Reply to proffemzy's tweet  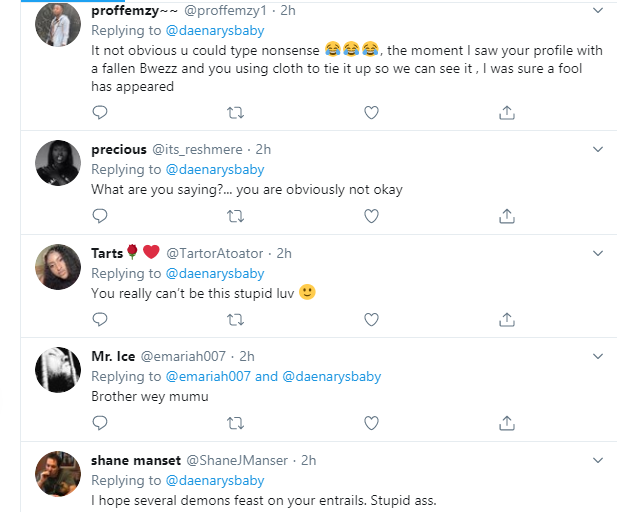point(99,113)
